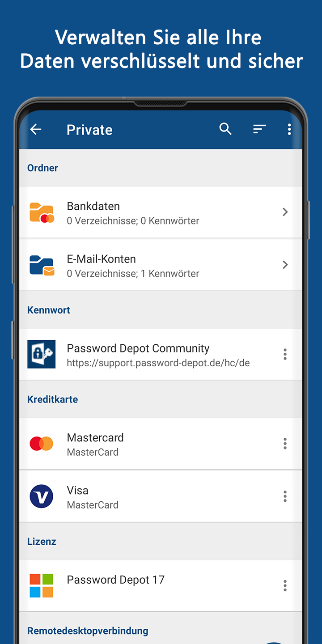The width and height of the screenshot is (322, 644).
Task: Tap the Password Depot Community lock icon
Action: [42, 354]
